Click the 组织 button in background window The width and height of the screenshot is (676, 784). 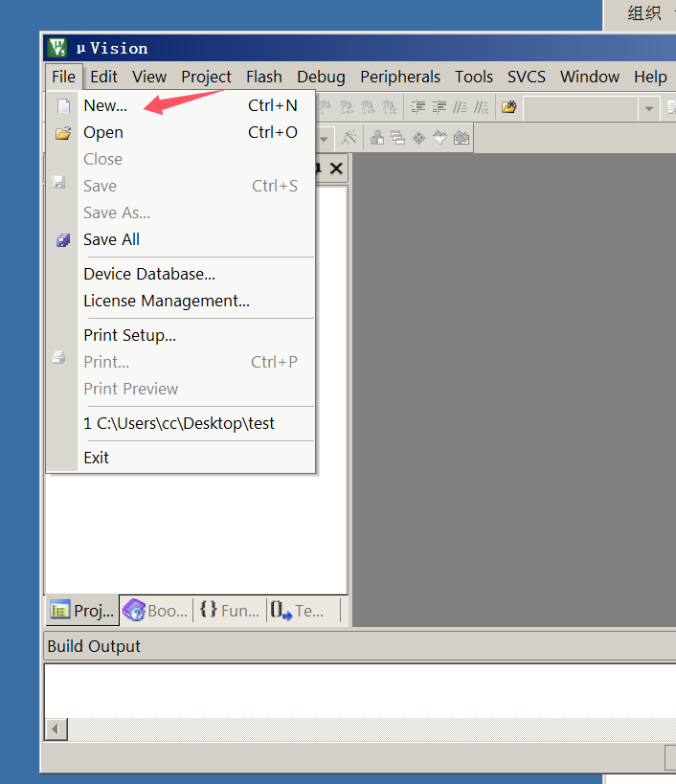pyautogui.click(x=644, y=13)
